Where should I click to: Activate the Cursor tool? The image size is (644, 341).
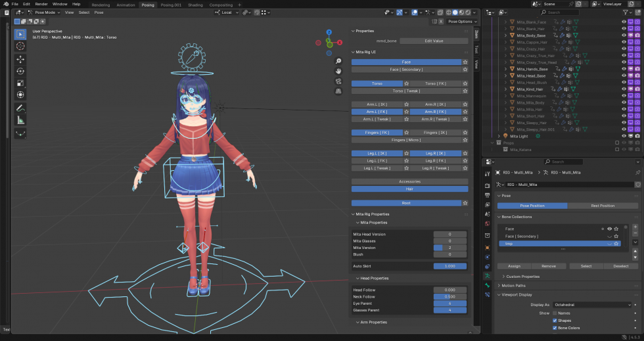pyautogui.click(x=20, y=46)
